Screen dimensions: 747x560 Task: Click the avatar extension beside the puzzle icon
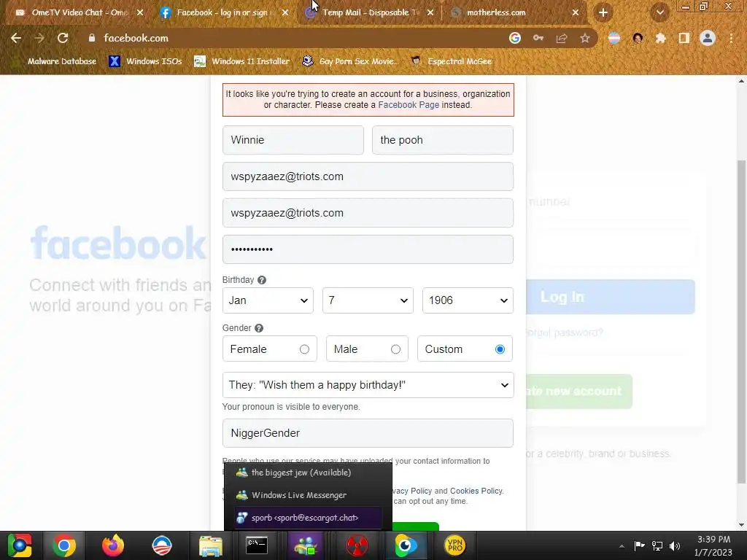638,38
